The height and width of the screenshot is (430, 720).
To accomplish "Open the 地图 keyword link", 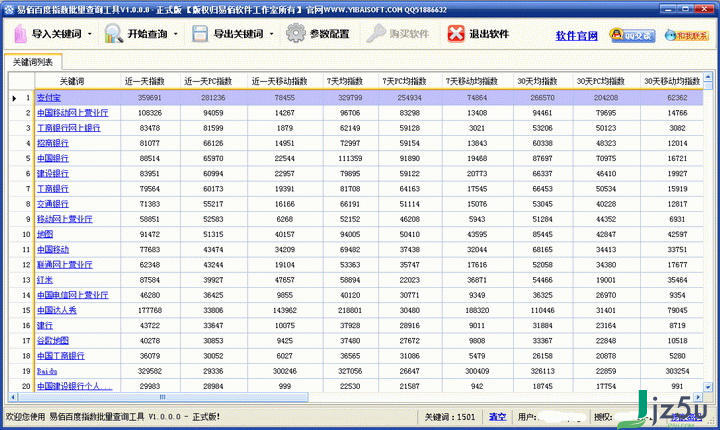I will (x=45, y=234).
